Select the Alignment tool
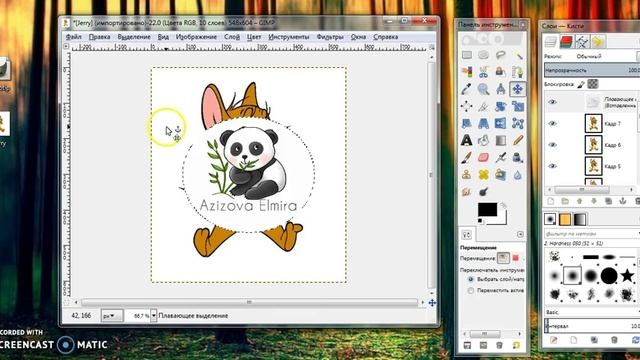Image resolution: width=640 pixels, height=360 pixels. pos(467,107)
